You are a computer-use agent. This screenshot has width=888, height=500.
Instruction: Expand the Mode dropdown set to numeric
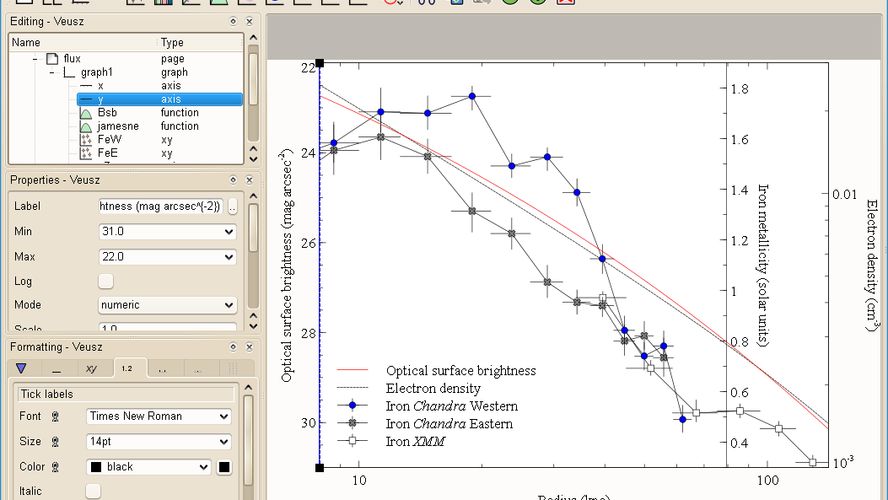point(229,305)
